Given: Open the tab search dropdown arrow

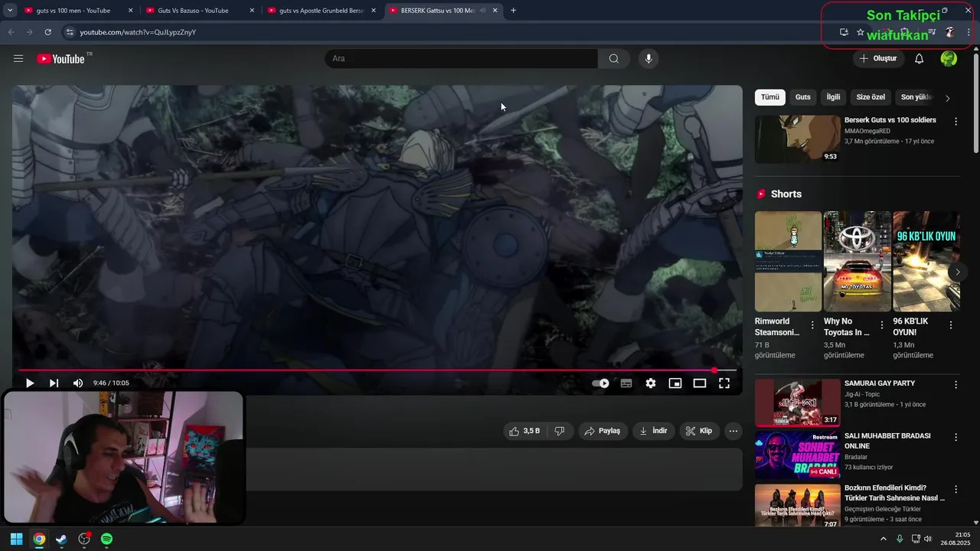Looking at the screenshot, I should pyautogui.click(x=10, y=11).
